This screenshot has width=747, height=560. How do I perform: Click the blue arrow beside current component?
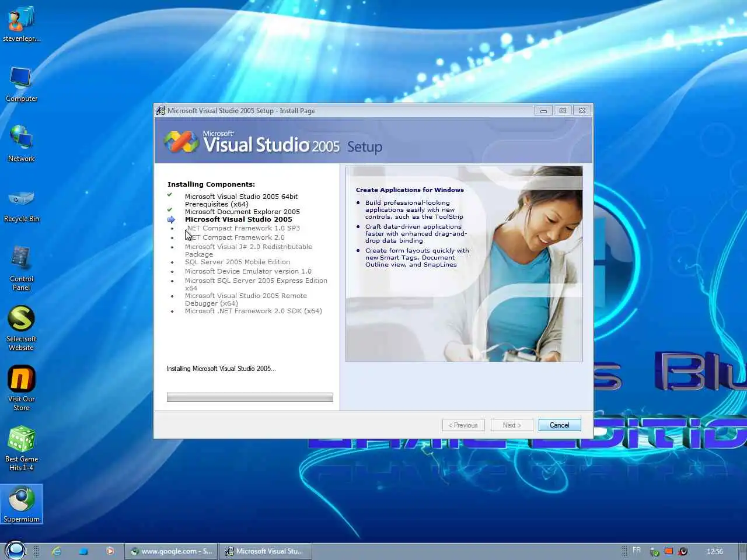pyautogui.click(x=171, y=220)
